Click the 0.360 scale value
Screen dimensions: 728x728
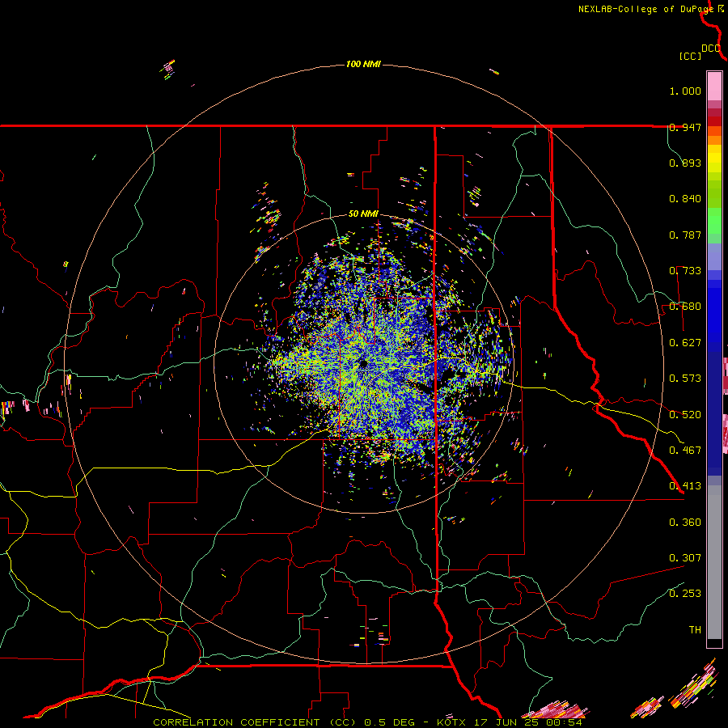click(x=685, y=523)
